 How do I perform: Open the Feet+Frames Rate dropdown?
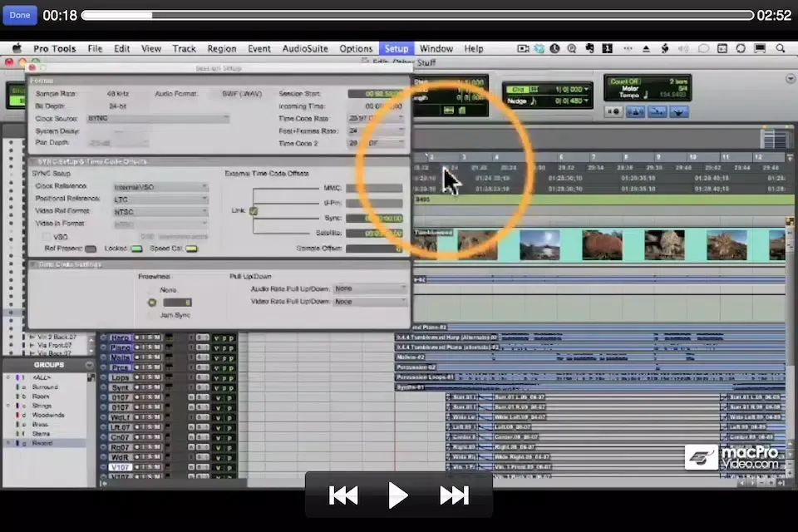(x=376, y=131)
